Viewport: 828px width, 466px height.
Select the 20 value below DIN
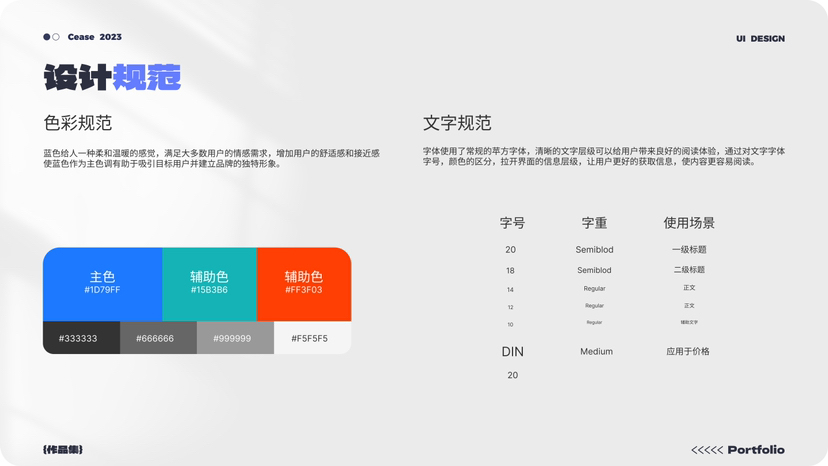(513, 375)
